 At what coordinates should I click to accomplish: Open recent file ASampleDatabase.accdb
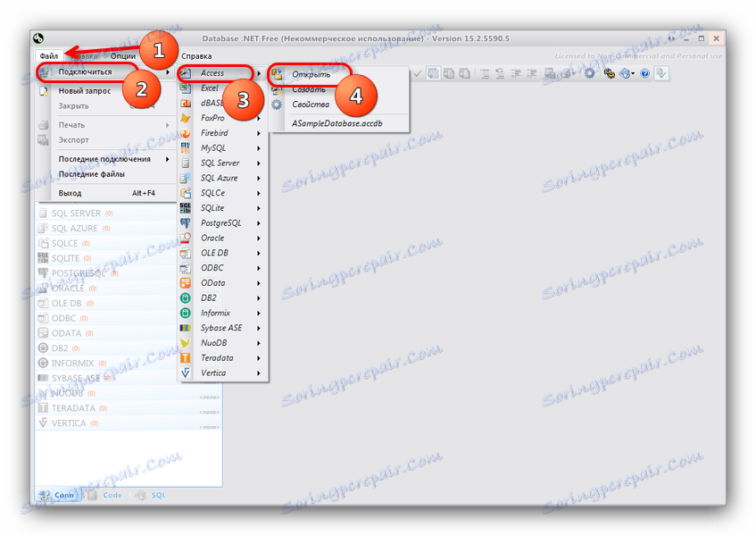pos(339,123)
